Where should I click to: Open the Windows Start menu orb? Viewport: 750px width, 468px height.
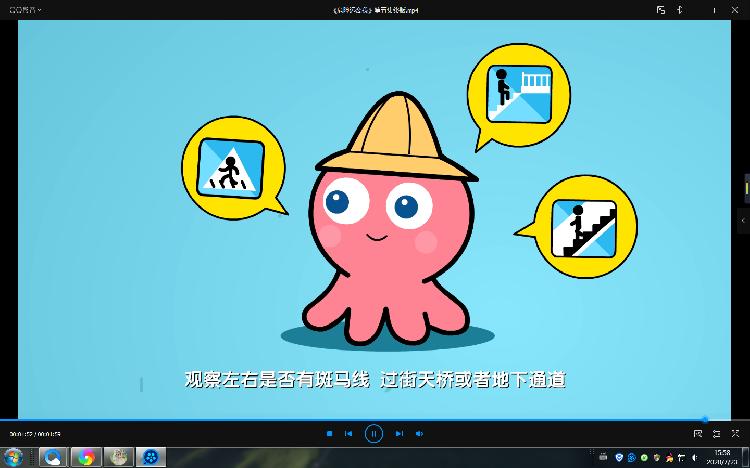tap(13, 457)
